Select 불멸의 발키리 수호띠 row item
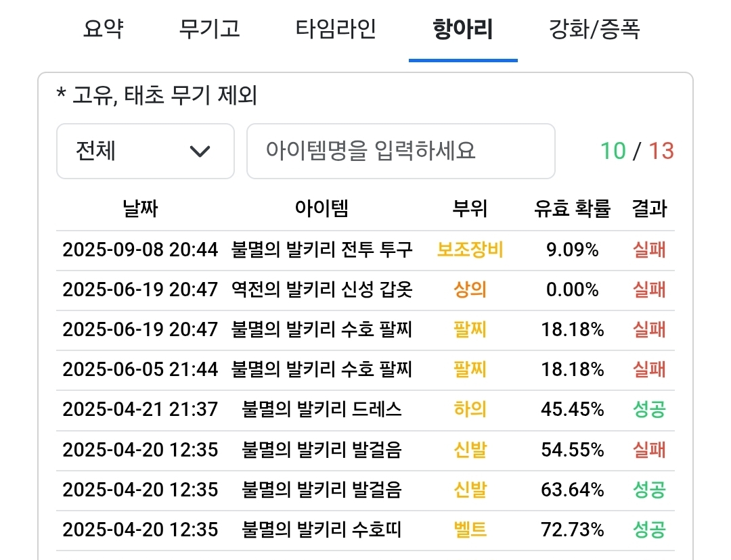731x560 pixels. 322,529
